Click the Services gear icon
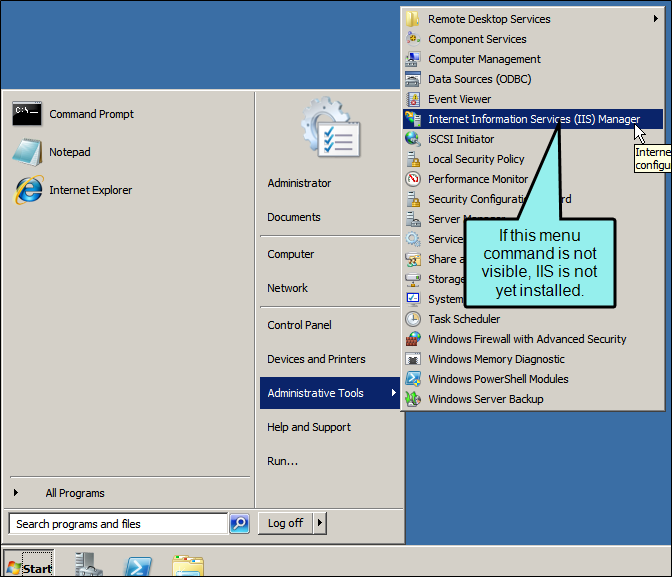 413,239
